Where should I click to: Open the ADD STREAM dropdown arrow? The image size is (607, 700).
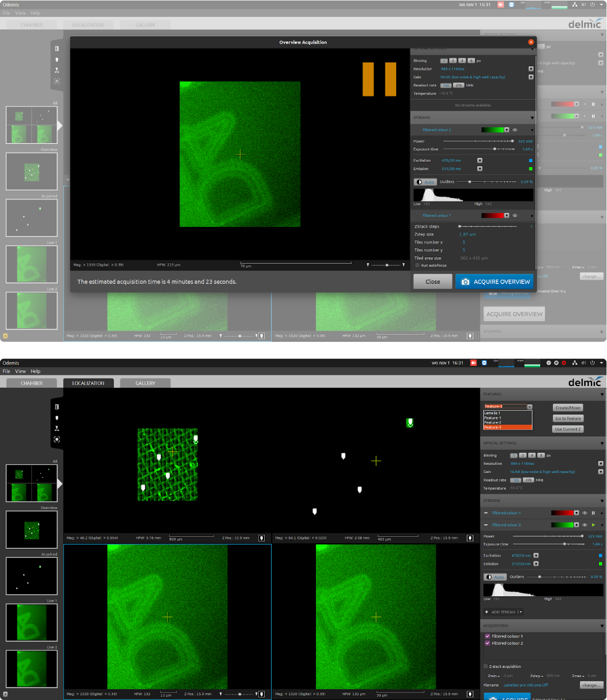[x=522, y=612]
